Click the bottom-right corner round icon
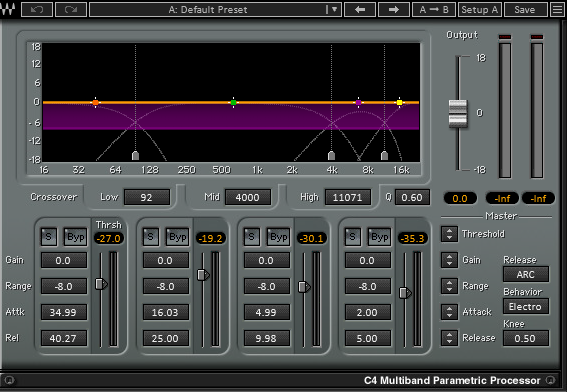The image size is (567, 392). (x=550, y=380)
